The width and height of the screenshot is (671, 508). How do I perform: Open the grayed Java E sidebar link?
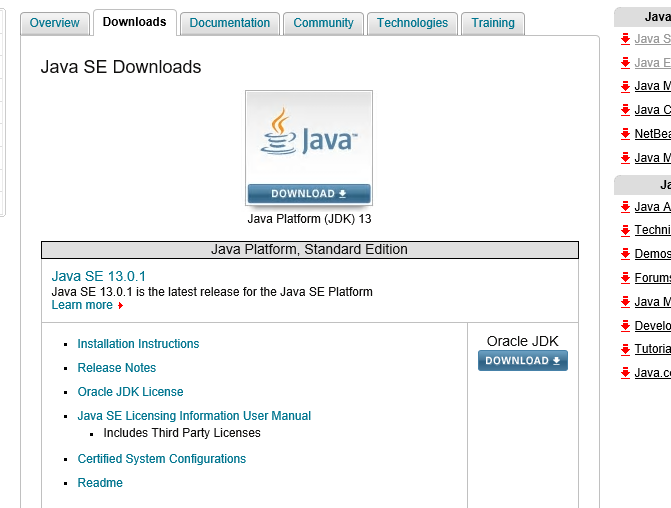[x=653, y=63]
